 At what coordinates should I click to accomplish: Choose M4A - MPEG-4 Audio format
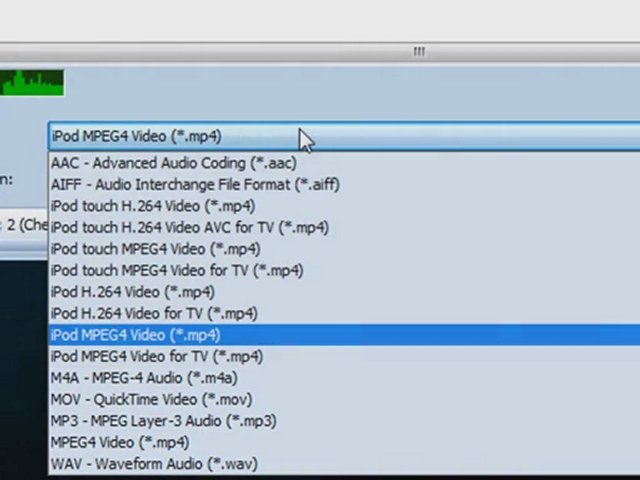tap(144, 378)
